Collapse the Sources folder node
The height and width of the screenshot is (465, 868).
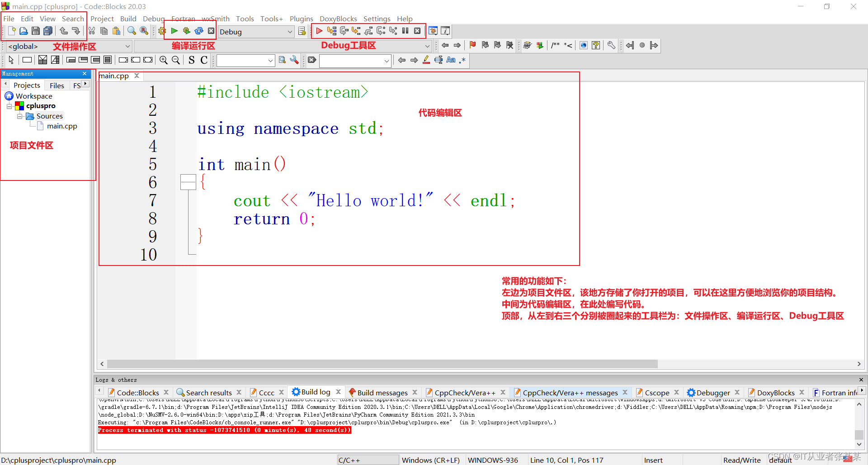19,116
